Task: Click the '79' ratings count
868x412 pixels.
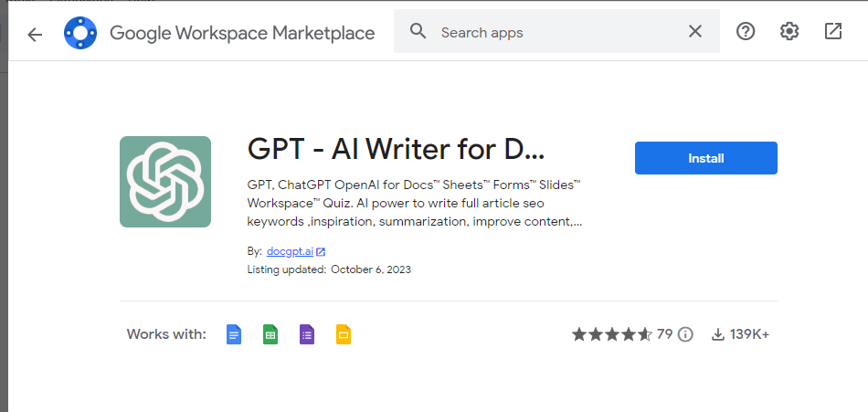Action: pyautogui.click(x=664, y=334)
